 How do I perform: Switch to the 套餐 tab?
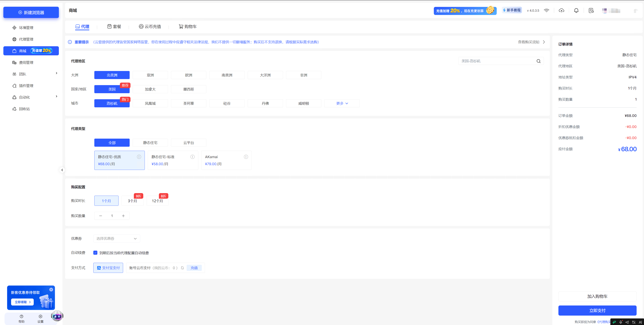114,27
